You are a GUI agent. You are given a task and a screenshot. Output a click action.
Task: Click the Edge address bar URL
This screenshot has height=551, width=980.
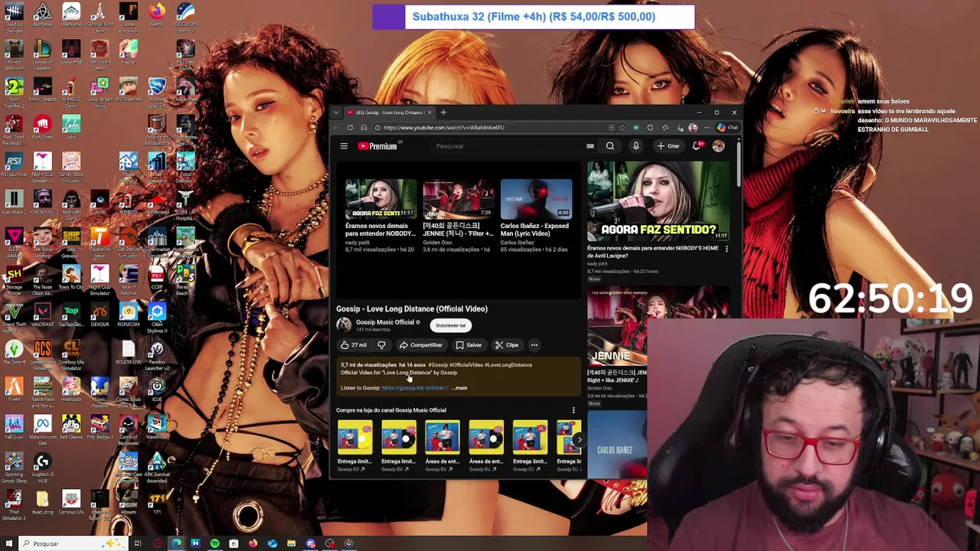[443, 128]
